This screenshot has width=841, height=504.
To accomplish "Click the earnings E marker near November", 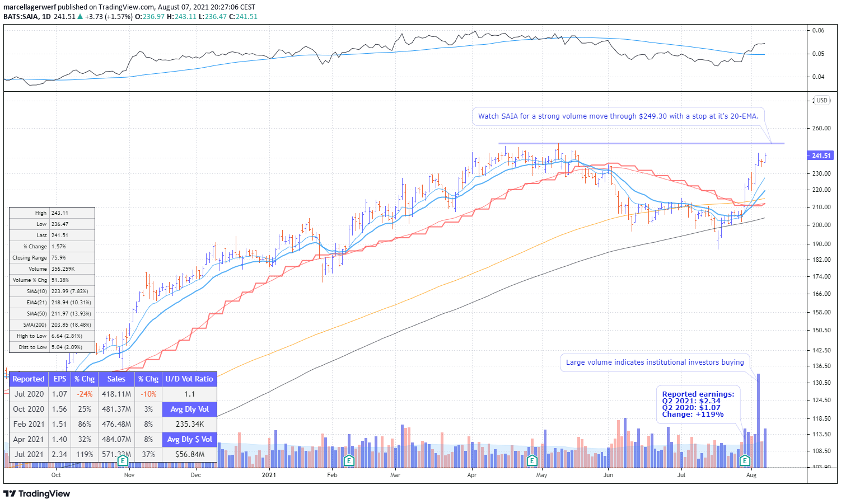I will pos(123,461).
